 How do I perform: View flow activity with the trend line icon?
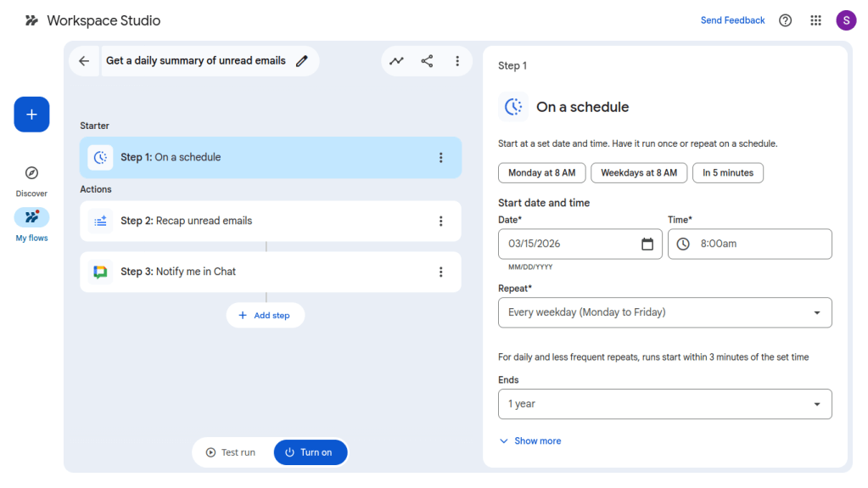coord(396,61)
